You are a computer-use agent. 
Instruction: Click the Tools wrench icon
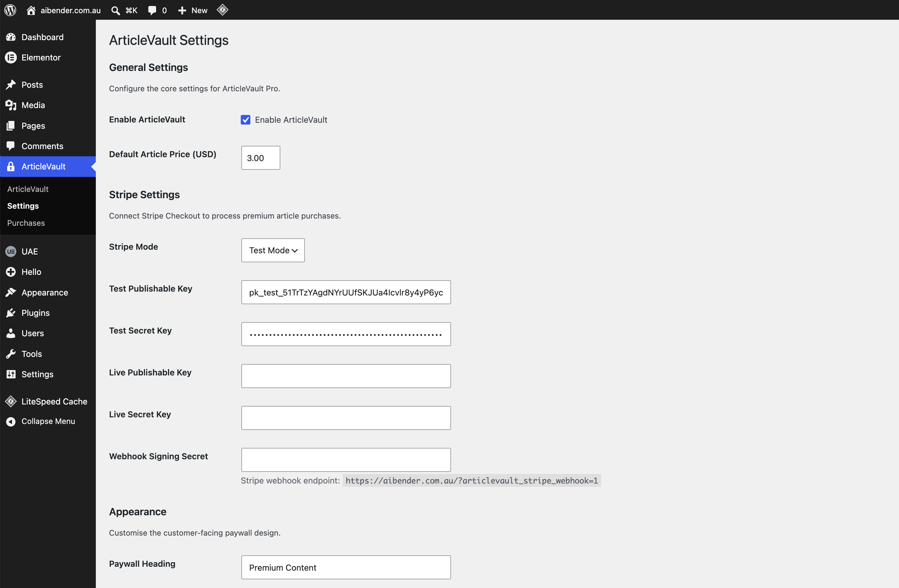pos(11,354)
